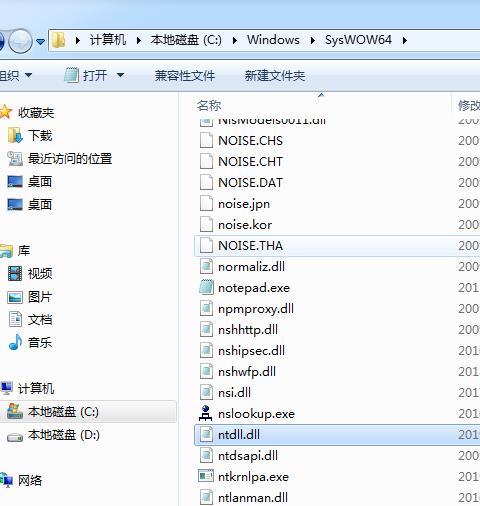Select the file nsi.dll
The width and height of the screenshot is (480, 506).
point(234,393)
